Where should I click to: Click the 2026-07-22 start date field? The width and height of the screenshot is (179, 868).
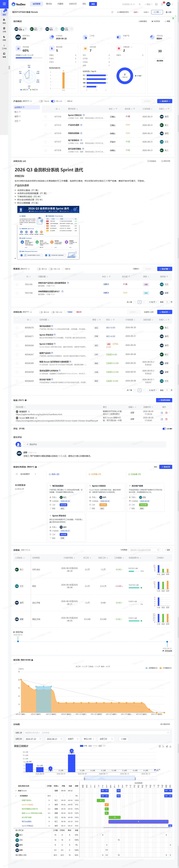[x=33, y=739]
